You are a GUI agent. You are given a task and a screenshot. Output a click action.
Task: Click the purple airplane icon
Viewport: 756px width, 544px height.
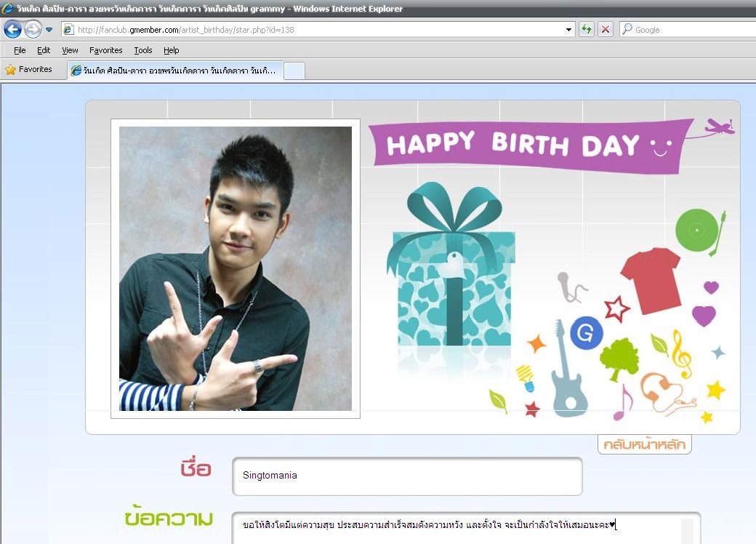click(x=720, y=127)
